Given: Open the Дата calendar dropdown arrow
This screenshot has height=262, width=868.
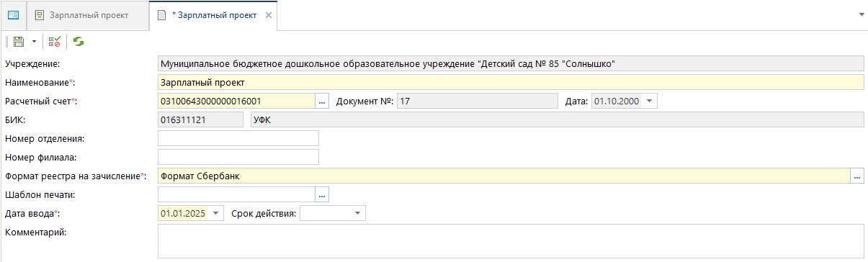Looking at the screenshot, I should click(650, 101).
